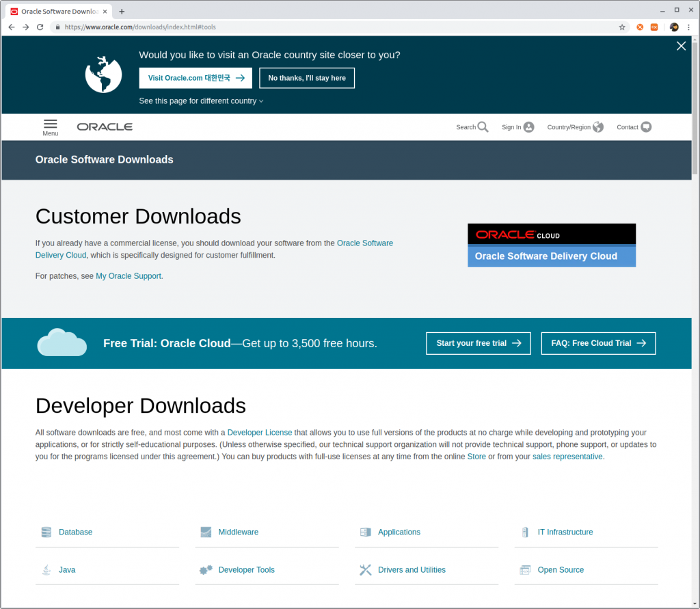700x609 pixels.
Task: Click the scrollbar down arrow
Action: click(x=695, y=604)
